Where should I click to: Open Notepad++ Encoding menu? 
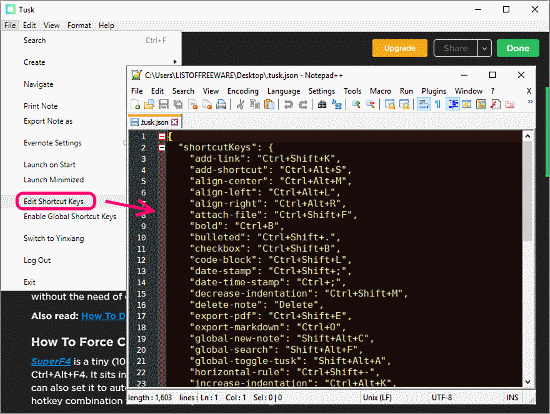tap(243, 91)
